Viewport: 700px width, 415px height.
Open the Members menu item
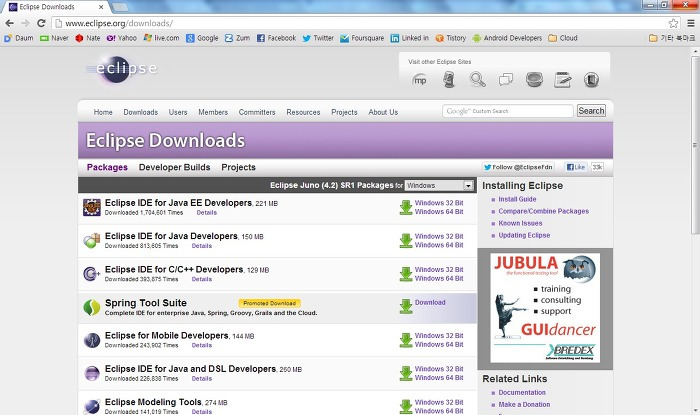(x=213, y=112)
